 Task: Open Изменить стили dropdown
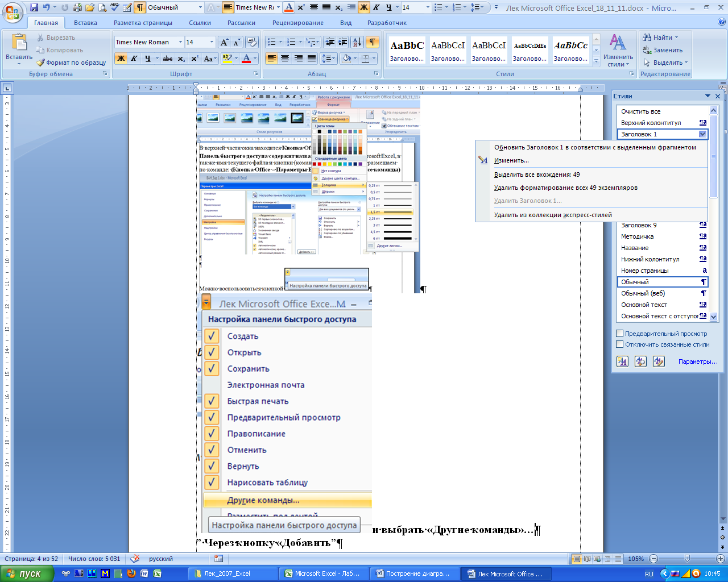(x=618, y=51)
